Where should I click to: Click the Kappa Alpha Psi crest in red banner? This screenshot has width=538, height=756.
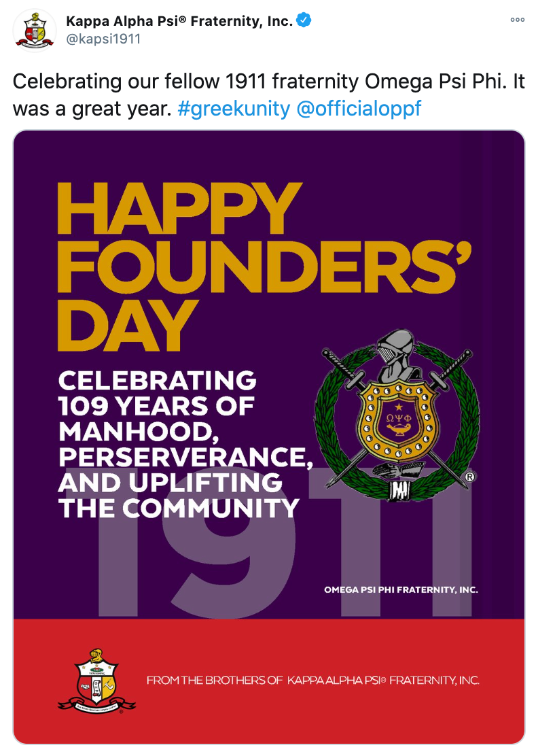96,682
